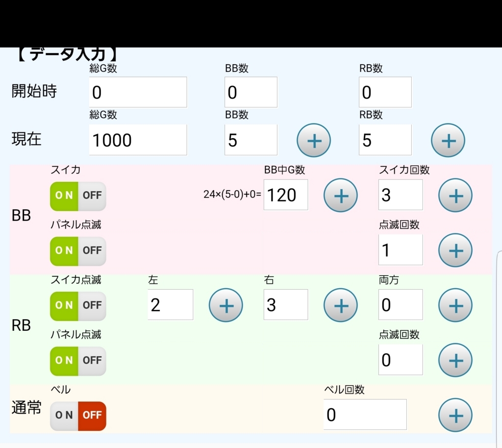The image size is (502, 448).
Task: Focus the RB 両方 field showing 0
Action: click(401, 305)
